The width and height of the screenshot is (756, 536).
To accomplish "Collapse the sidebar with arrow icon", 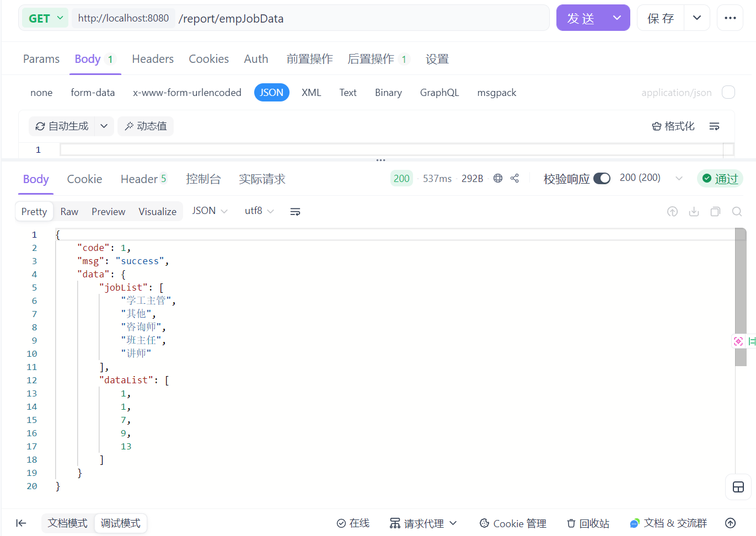I will click(x=21, y=523).
